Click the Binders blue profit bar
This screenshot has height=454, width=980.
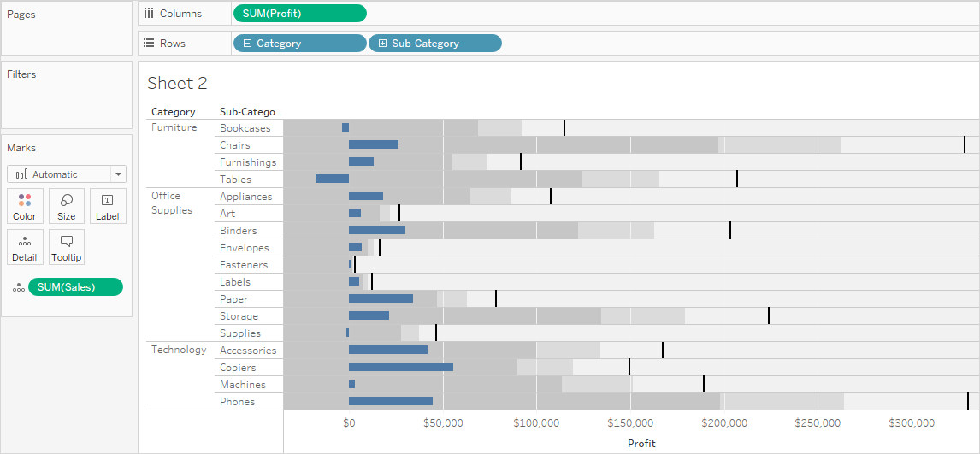377,230
